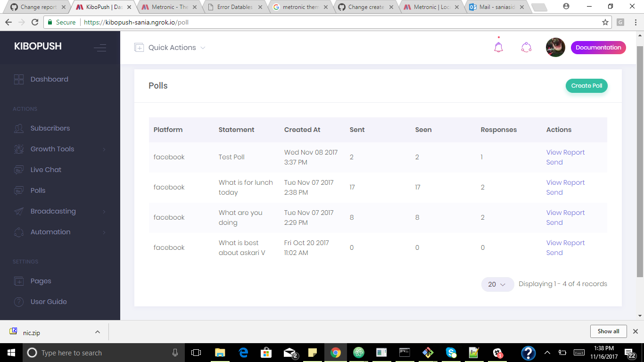View Report for What is for lunch today
This screenshot has width=644, height=362.
(565, 182)
